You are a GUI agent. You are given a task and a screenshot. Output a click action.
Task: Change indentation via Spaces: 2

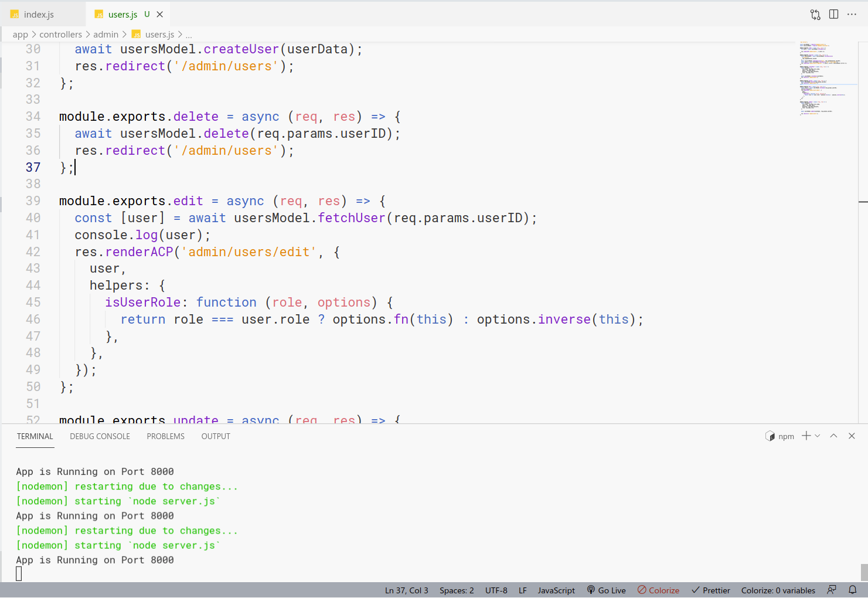(457, 590)
